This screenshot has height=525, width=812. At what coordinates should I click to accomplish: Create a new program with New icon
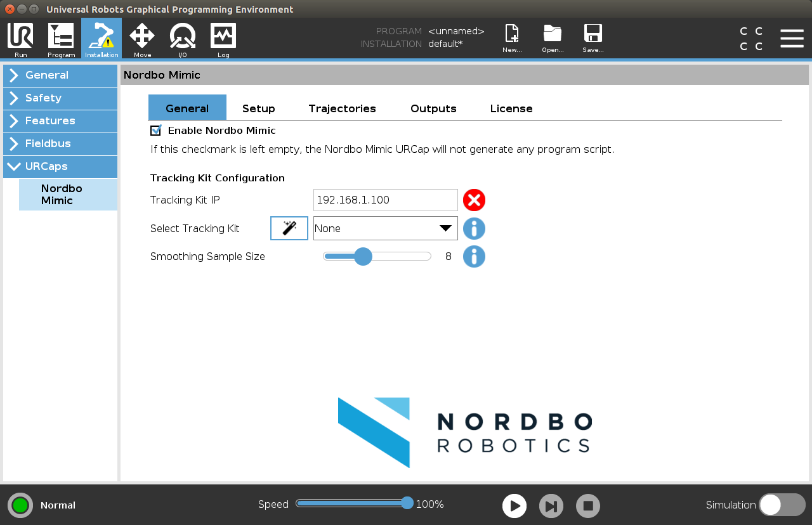[x=512, y=39]
